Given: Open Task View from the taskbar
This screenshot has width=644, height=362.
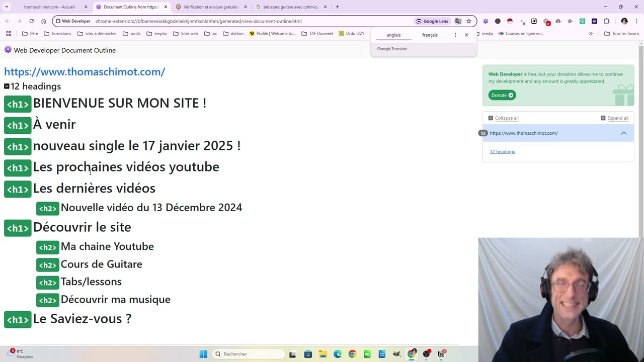Looking at the screenshot, I should (293, 354).
